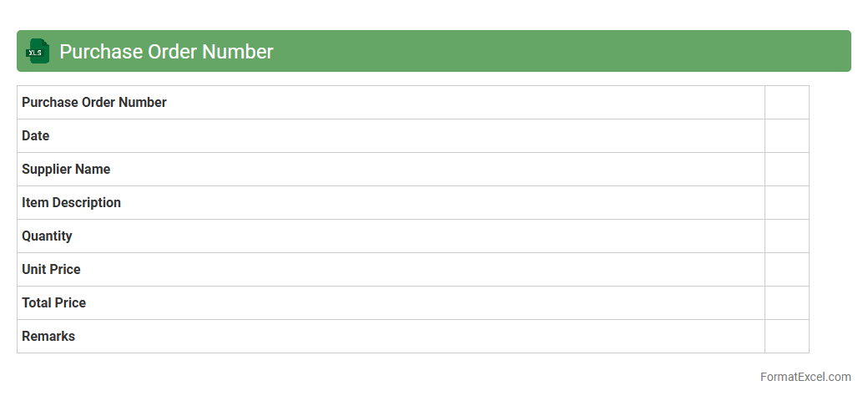
Task: Click the empty value cell beside Remarks
Action: pyautogui.click(x=786, y=336)
